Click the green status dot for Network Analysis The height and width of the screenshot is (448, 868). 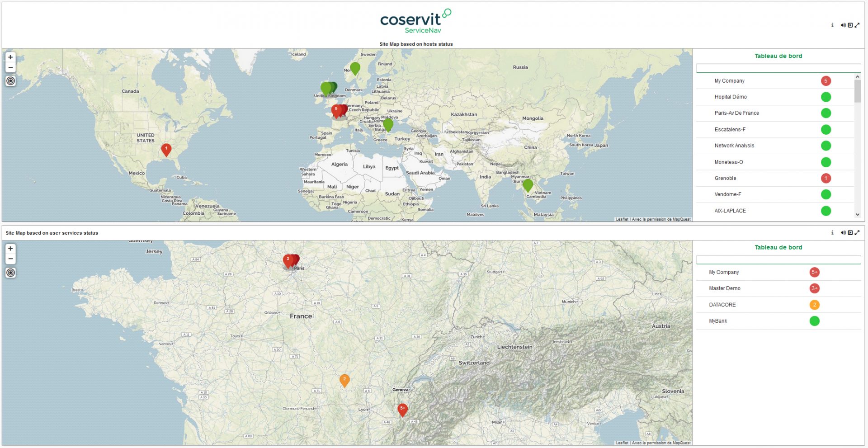[x=826, y=146]
